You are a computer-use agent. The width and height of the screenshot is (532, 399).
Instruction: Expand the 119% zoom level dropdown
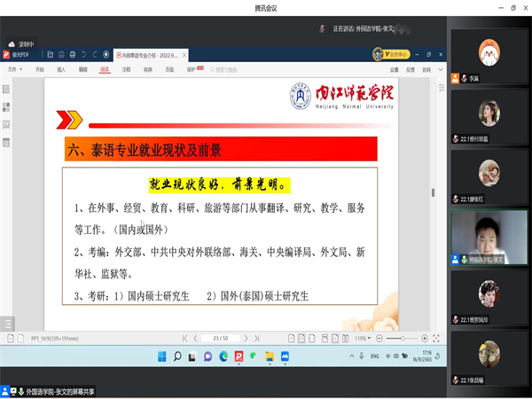click(364, 338)
